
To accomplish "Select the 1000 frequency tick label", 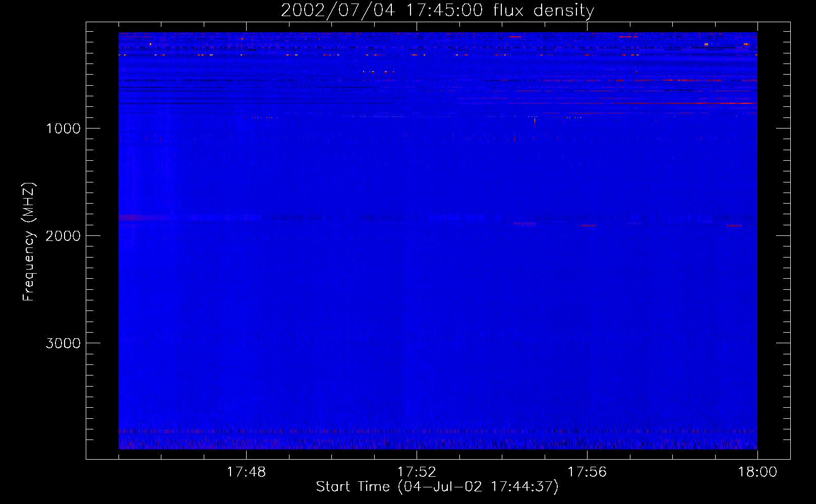I will click(63, 129).
